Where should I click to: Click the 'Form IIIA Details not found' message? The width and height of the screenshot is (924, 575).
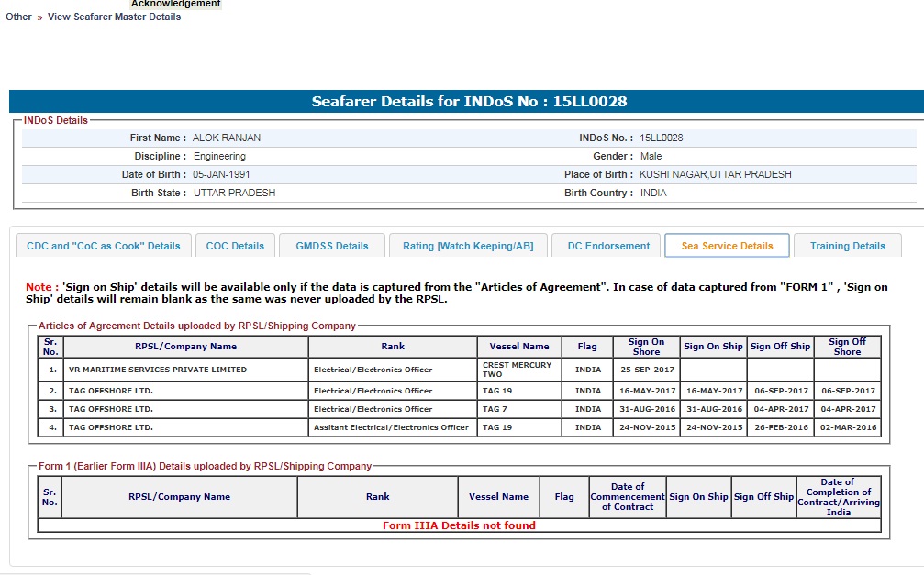(459, 525)
